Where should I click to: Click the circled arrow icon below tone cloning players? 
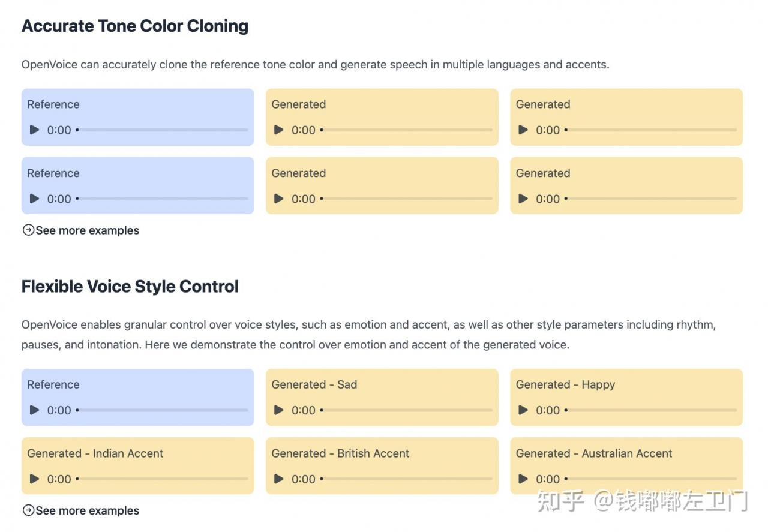28,230
